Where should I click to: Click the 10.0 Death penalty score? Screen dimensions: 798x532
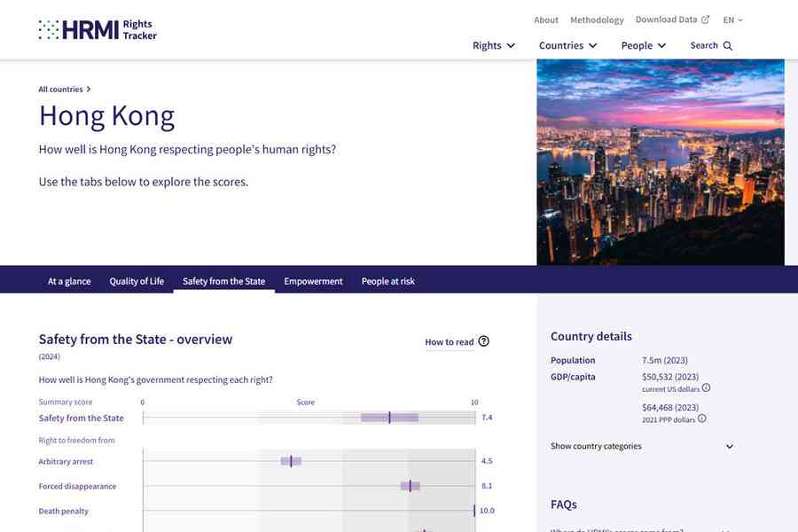pyautogui.click(x=487, y=510)
